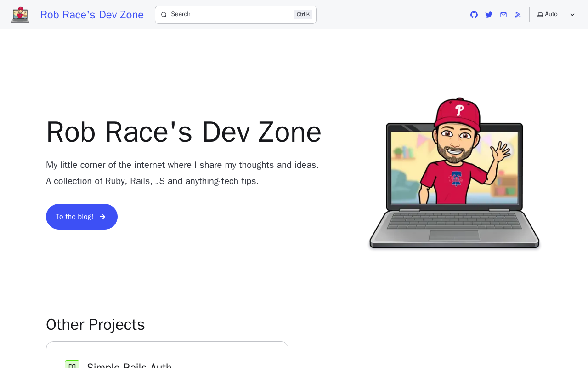Open the Simple Rails Auth project card

(167, 355)
